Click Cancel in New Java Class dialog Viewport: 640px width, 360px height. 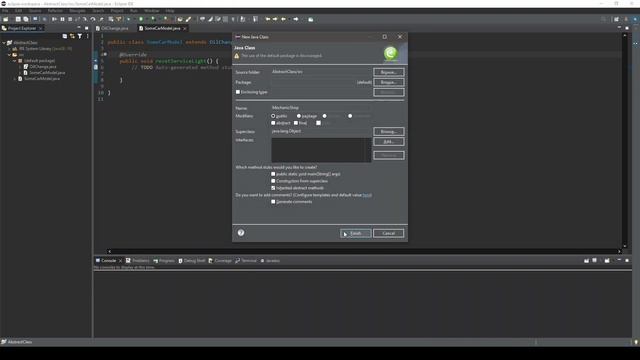pyautogui.click(x=389, y=233)
